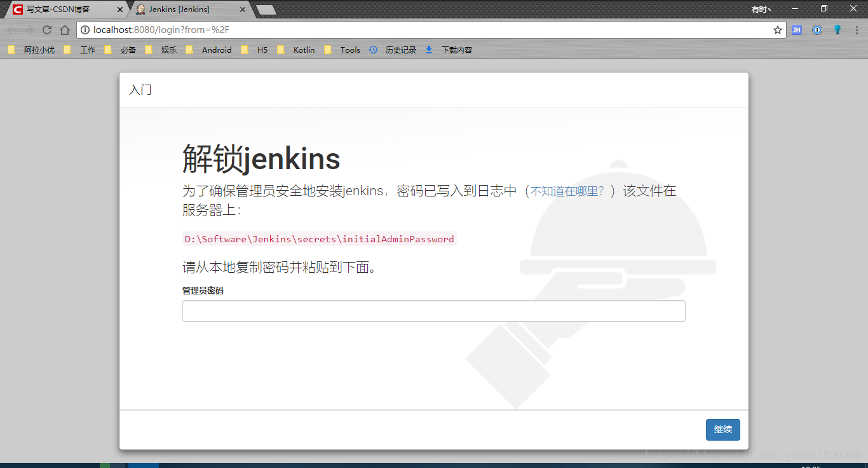Open the Chrome three-dot menu

coord(856,29)
